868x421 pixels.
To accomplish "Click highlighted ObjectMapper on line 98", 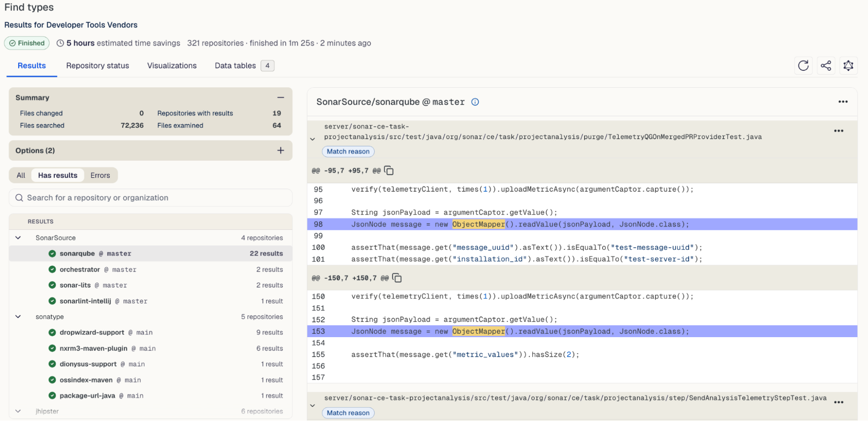I will pyautogui.click(x=479, y=224).
